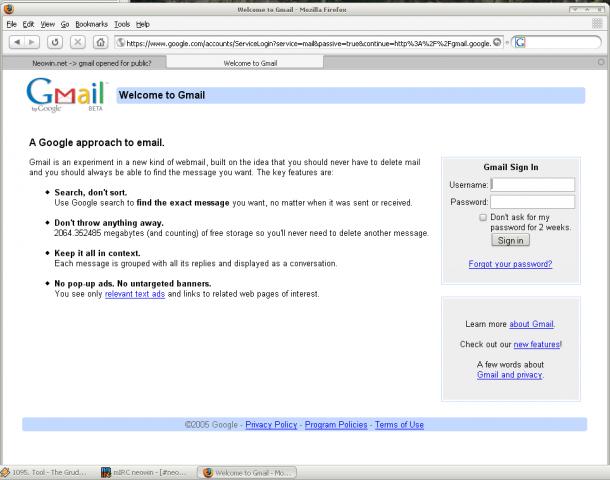Click the A Google approach to email heading
This screenshot has height=480, width=610.
[97, 143]
